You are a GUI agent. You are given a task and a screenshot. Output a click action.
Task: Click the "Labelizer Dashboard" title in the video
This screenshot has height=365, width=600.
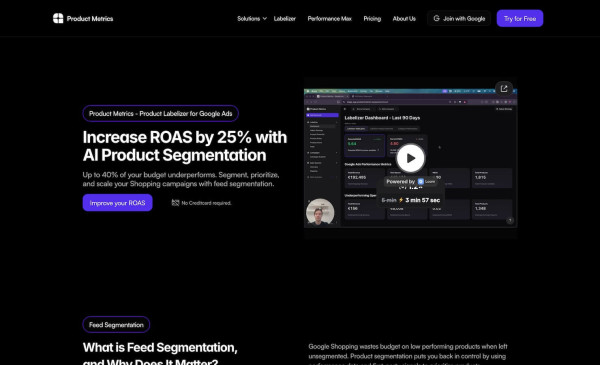pyautogui.click(x=382, y=118)
